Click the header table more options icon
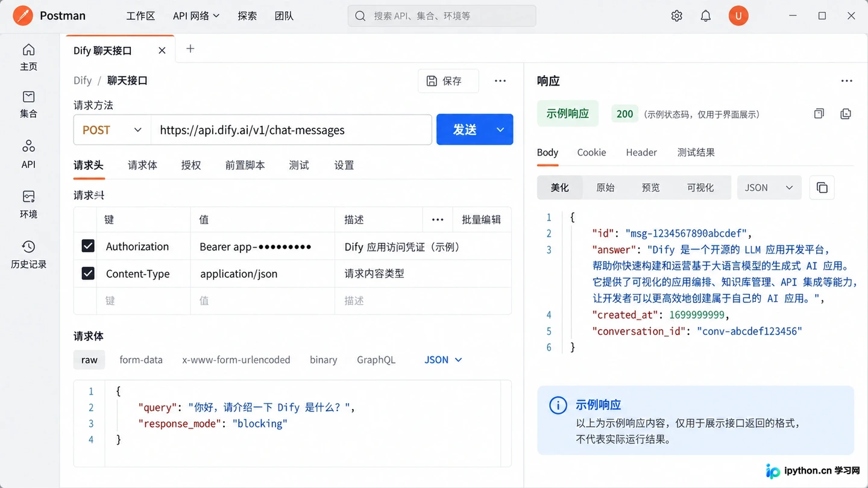The width and height of the screenshot is (868, 488). click(x=438, y=220)
